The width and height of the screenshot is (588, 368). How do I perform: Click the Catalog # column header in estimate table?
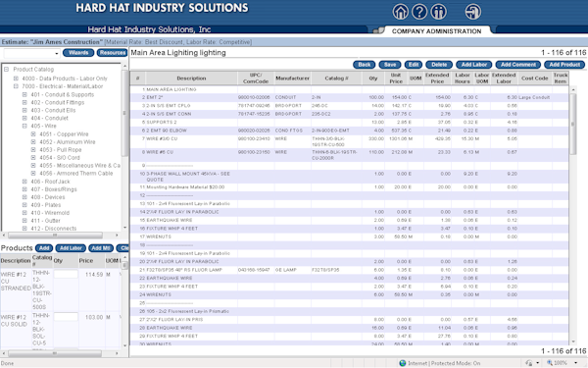click(x=336, y=79)
